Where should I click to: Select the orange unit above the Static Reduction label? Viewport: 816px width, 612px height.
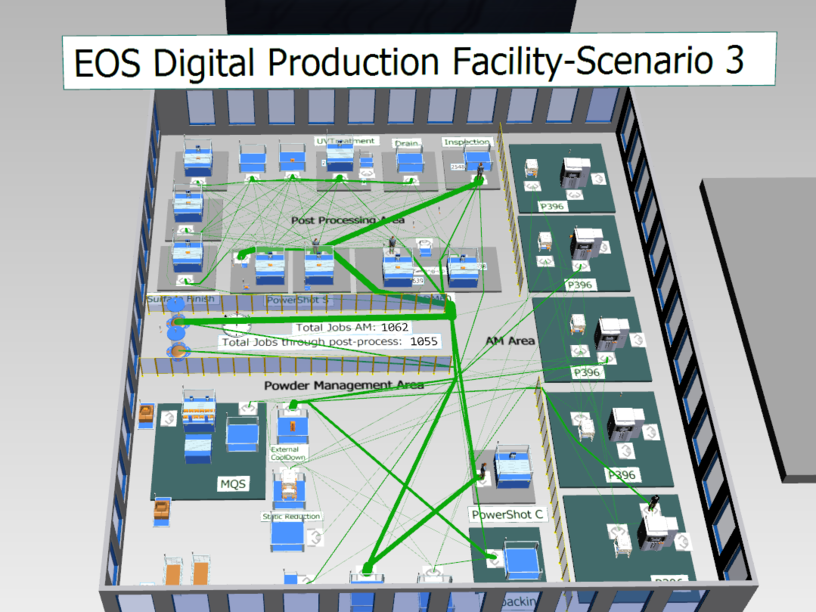[289, 486]
